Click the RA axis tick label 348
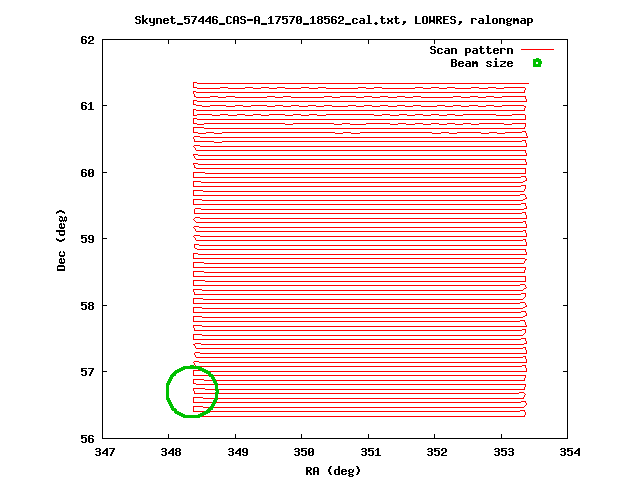Viewport: 640px width, 480px height. [171, 452]
